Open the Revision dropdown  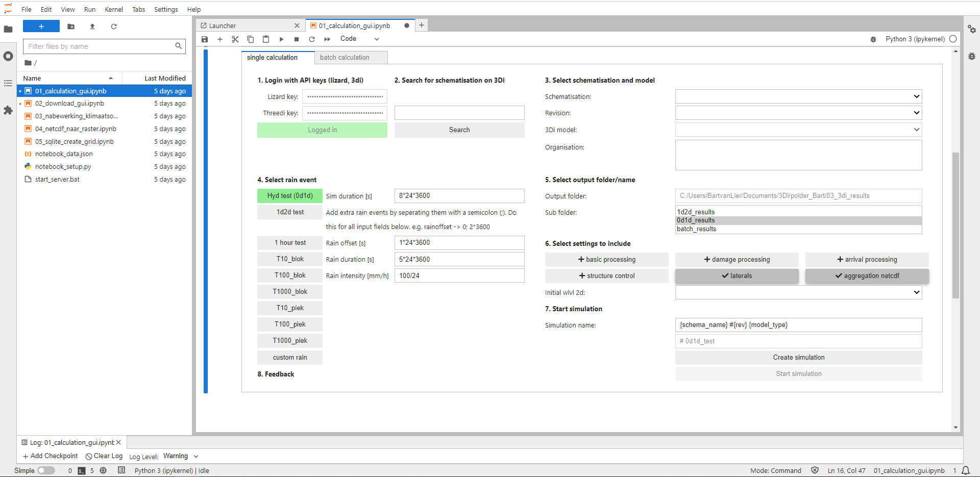pyautogui.click(x=798, y=113)
